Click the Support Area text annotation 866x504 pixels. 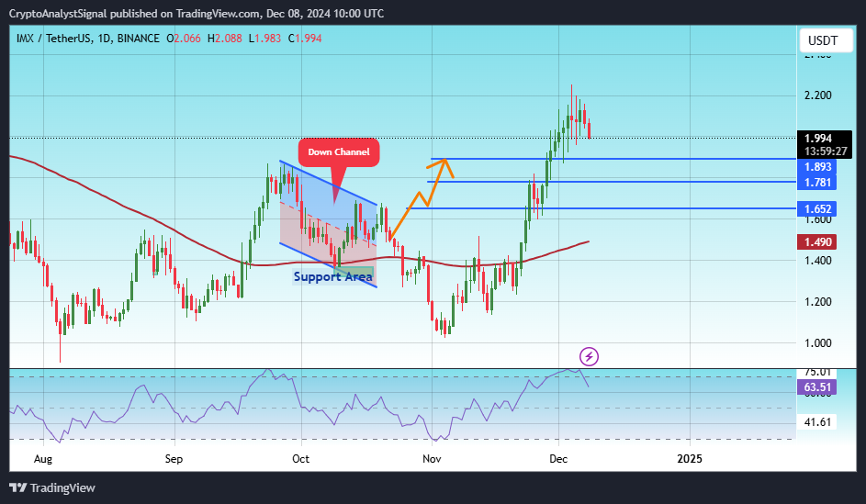[x=333, y=276]
